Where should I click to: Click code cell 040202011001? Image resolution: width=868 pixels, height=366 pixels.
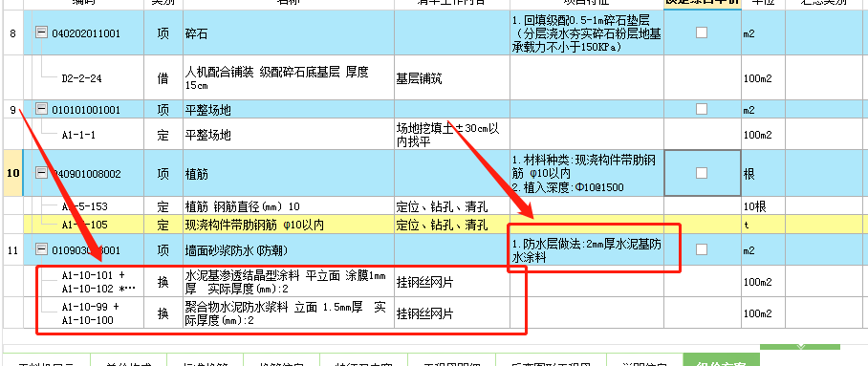pyautogui.click(x=86, y=33)
